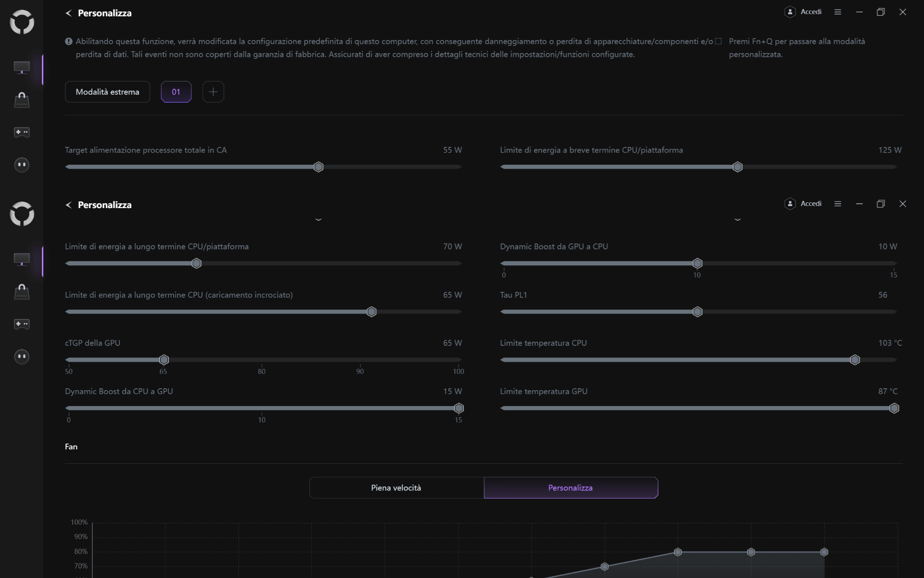Click cTGP della GPU slider handle
924x578 pixels.
[164, 360]
